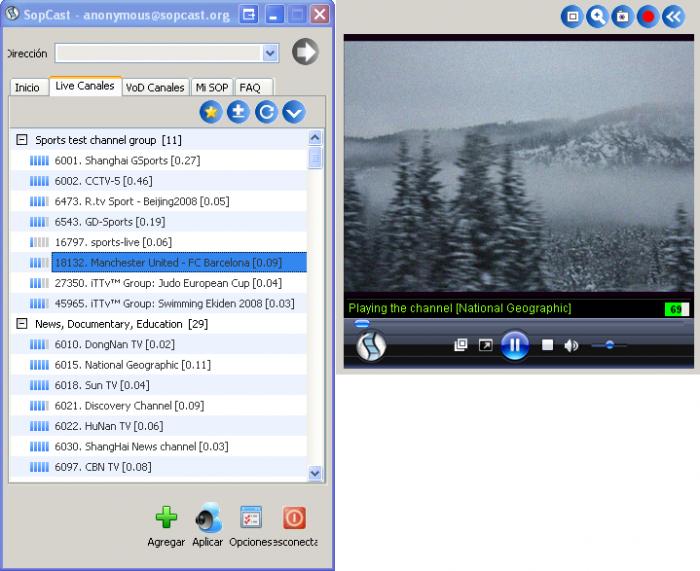Select channel 6010. DongNan TV
Image resolution: width=700 pixels, height=571 pixels.
158,344
